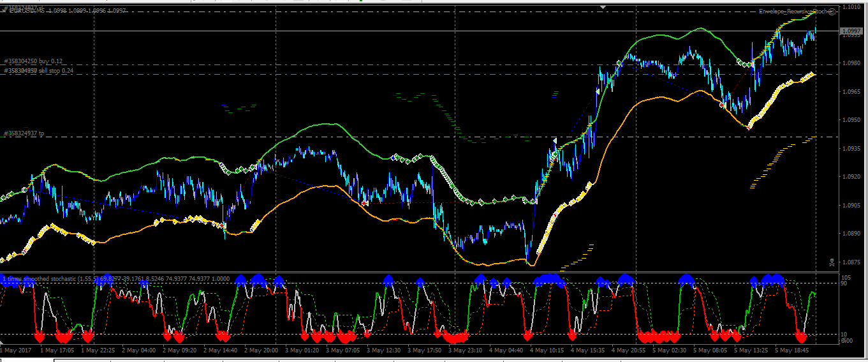
Task: Click the chart shift triangle marker
Action: [603, 7]
